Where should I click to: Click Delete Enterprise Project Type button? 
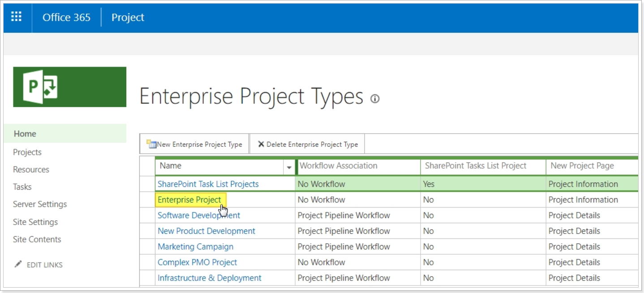(308, 144)
